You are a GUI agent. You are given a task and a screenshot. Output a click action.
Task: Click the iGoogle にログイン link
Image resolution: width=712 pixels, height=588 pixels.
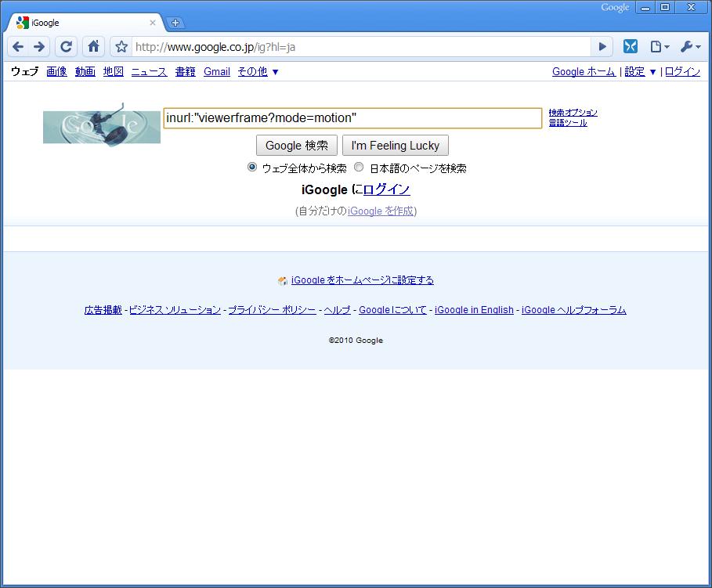[386, 189]
